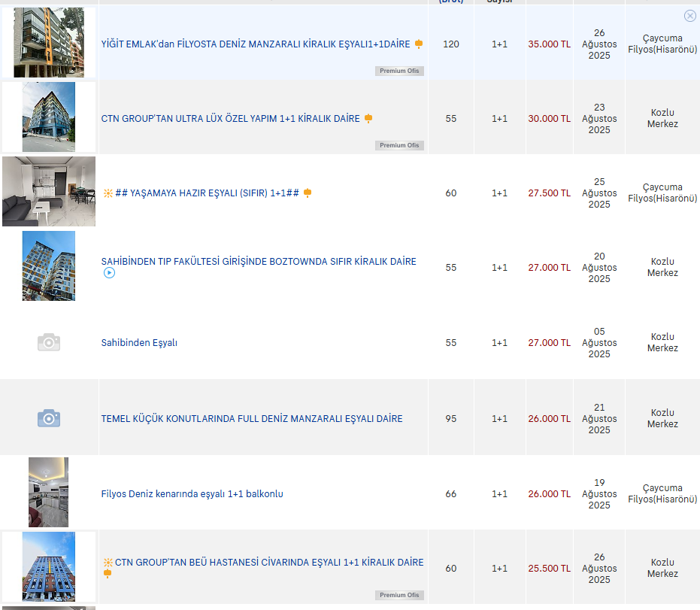This screenshot has height=610, width=700.
Task: Open Filyos Deniz kenarında eşyalı listing
Action: (x=192, y=494)
